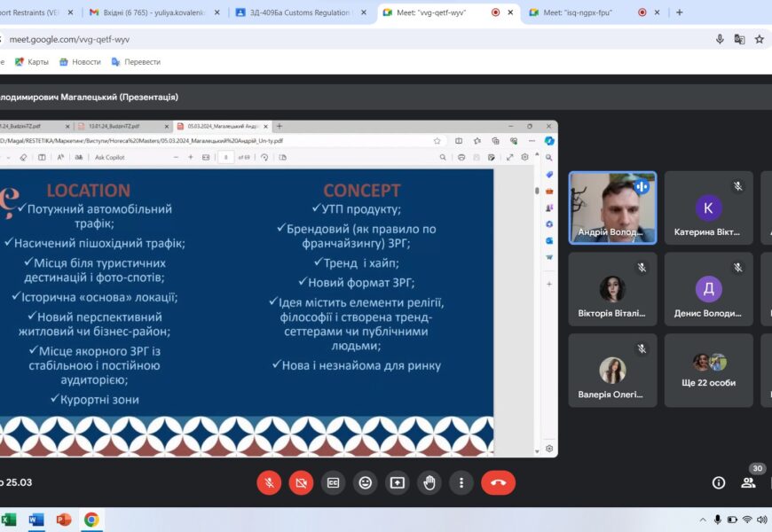Open the Новости bookmark
Screen dimensions: 772x532
(x=80, y=62)
